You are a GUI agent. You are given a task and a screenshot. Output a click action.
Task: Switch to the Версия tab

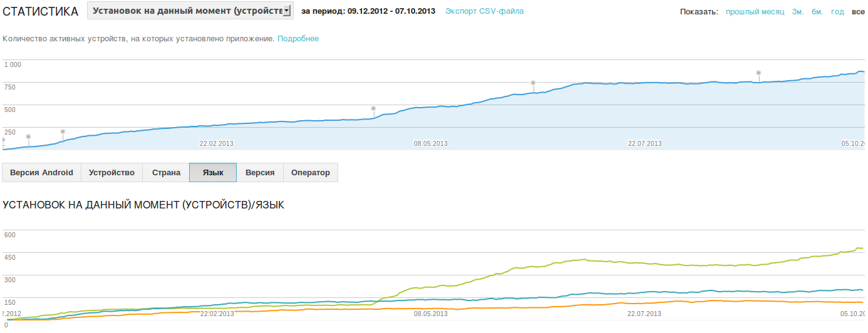coord(260,173)
